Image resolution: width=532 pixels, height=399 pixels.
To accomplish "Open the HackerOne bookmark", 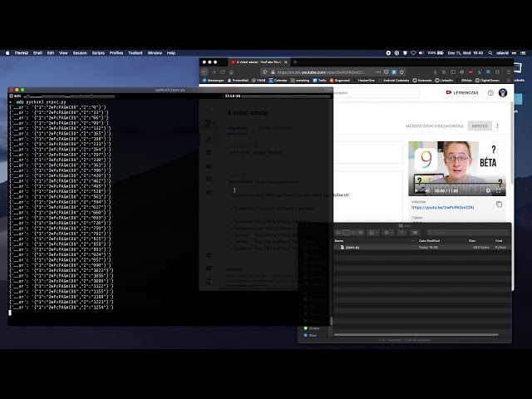I will point(364,81).
